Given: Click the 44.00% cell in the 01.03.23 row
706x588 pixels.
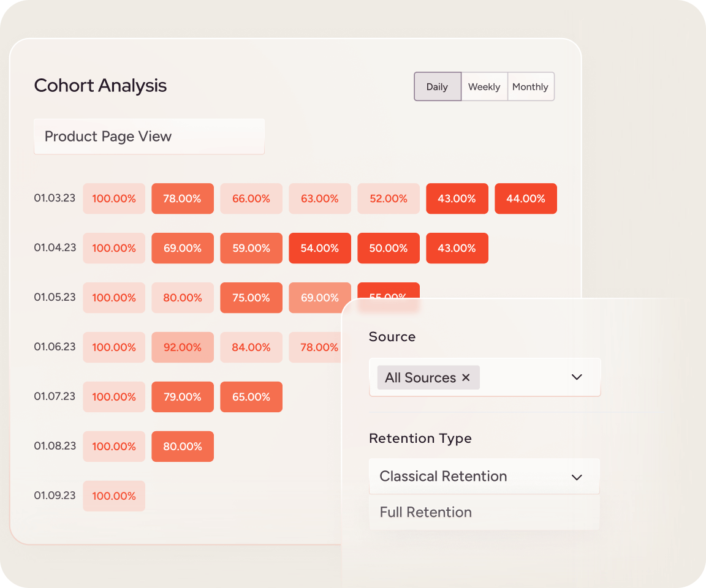Looking at the screenshot, I should (x=526, y=199).
